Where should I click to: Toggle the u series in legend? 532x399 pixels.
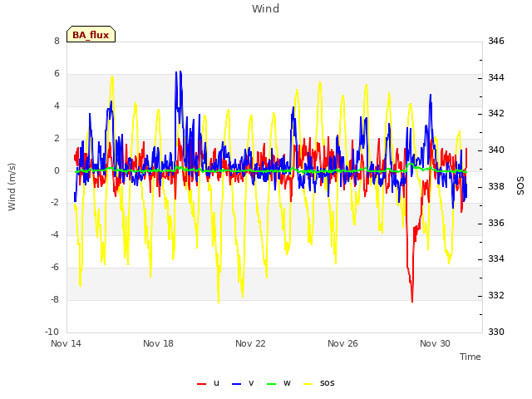(209, 383)
